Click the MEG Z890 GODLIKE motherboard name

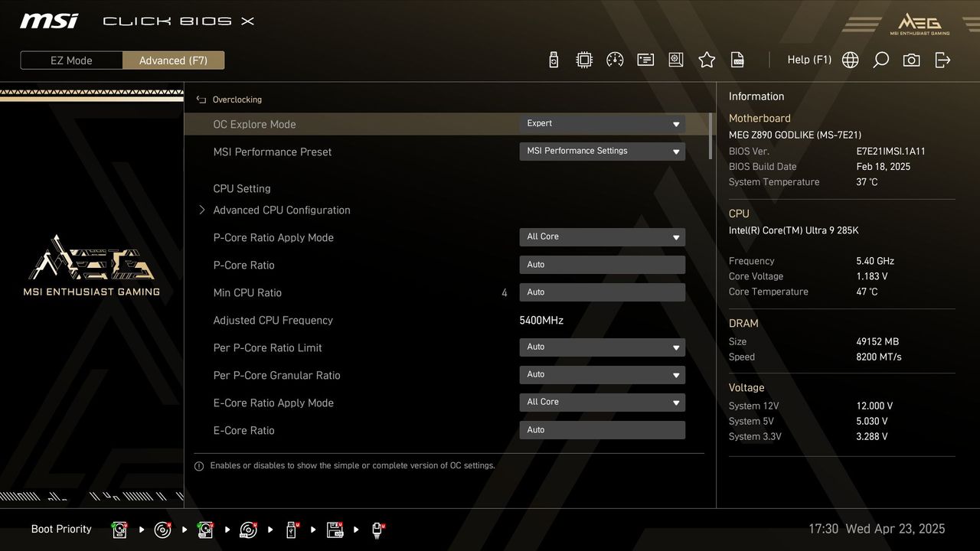(x=795, y=135)
